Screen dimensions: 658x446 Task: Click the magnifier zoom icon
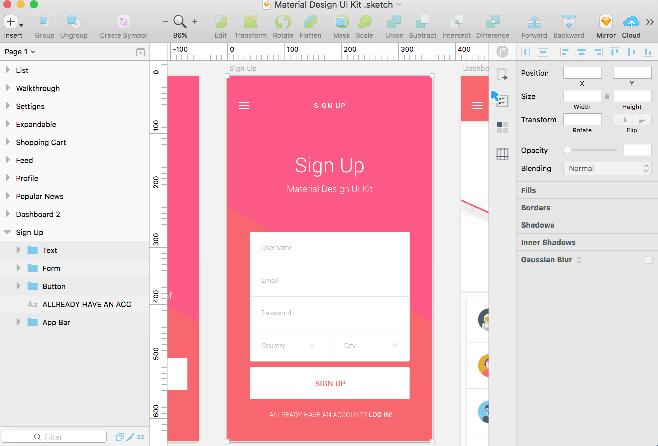coord(180,21)
